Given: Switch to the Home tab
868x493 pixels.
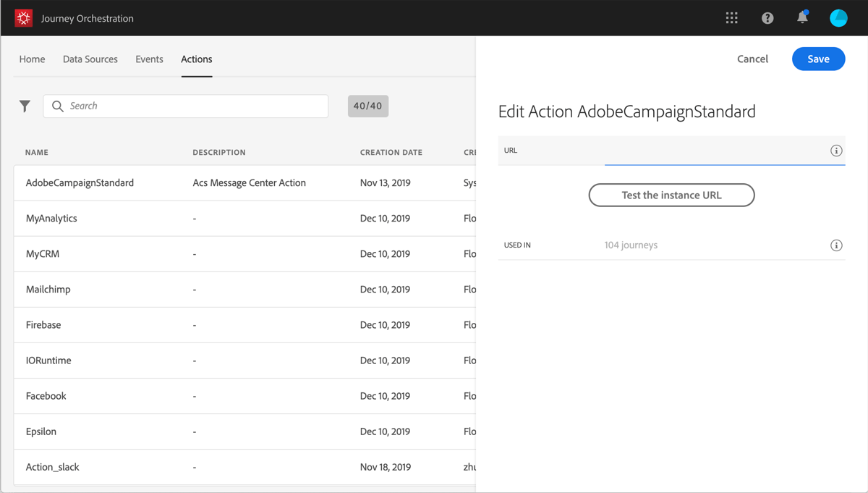Looking at the screenshot, I should point(32,59).
